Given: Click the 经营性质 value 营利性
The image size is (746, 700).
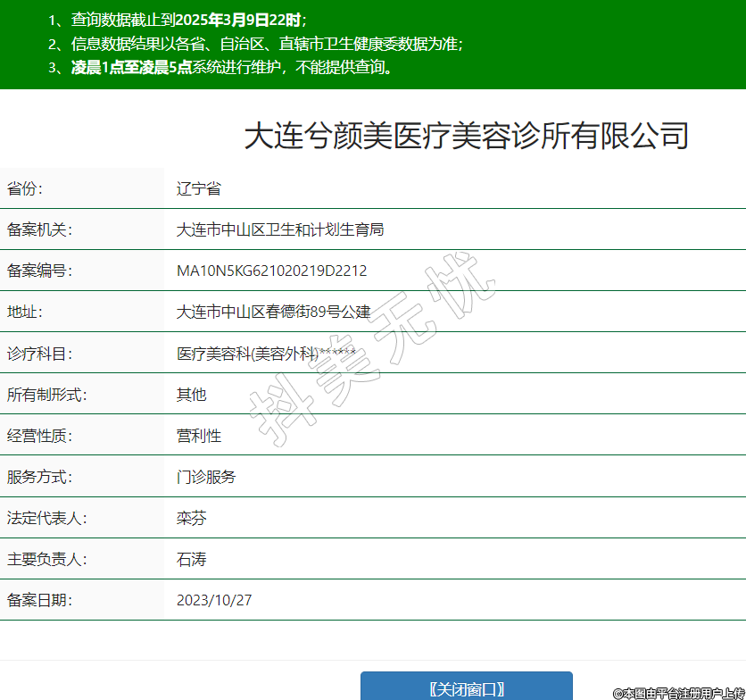Looking at the screenshot, I should click(198, 436).
